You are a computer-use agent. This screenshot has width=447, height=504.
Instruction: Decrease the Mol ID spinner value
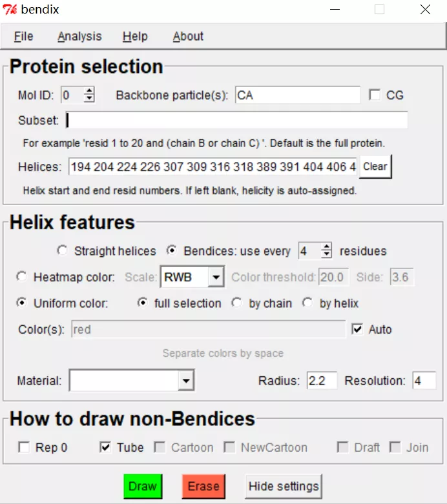[89, 99]
